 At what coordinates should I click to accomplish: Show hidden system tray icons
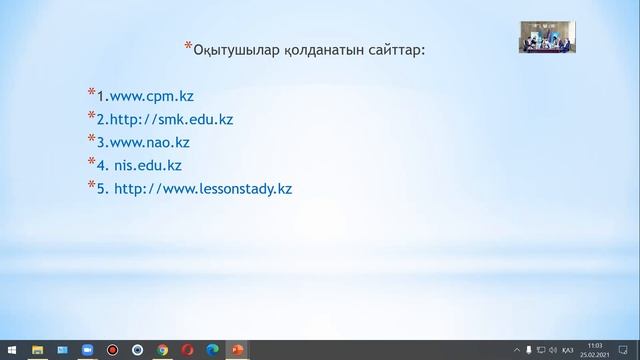point(517,350)
